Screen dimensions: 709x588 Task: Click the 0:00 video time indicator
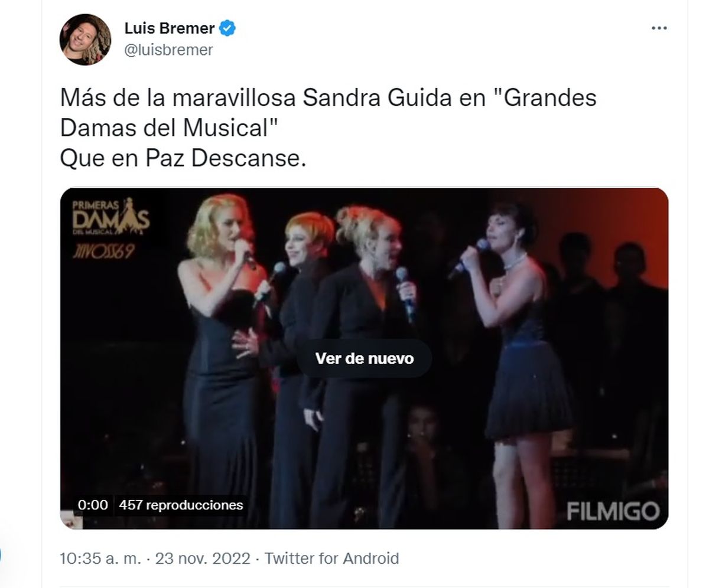pyautogui.click(x=93, y=505)
